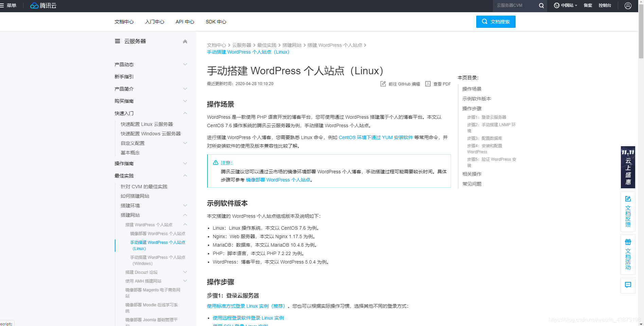Click the blue 文档搜索 button

[496, 22]
